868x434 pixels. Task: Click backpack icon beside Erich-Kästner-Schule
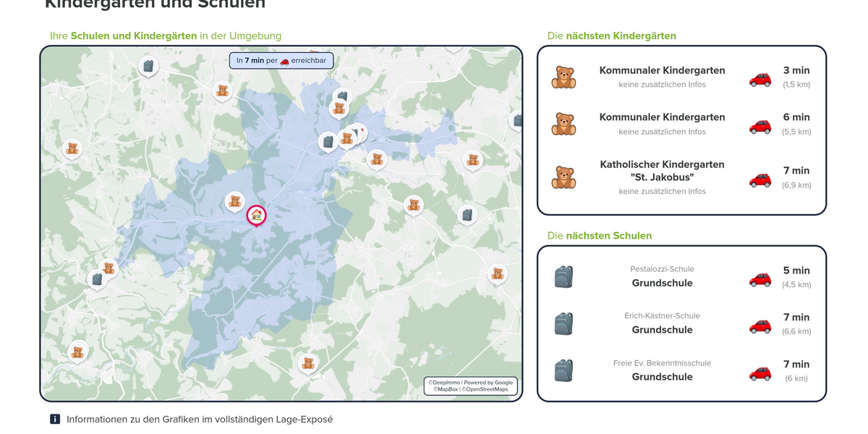[x=563, y=323]
